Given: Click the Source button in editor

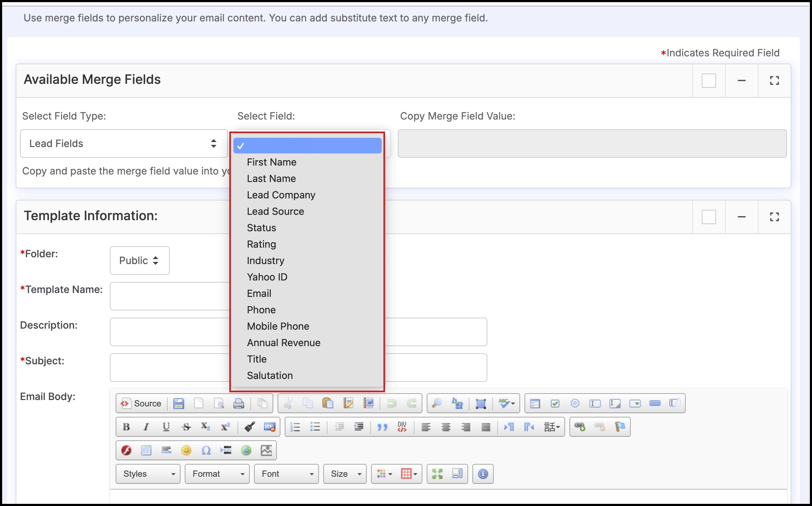Looking at the screenshot, I should click(141, 404).
